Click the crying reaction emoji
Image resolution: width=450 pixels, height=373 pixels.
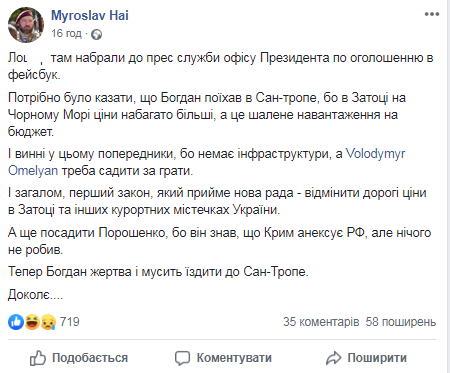tap(48, 322)
